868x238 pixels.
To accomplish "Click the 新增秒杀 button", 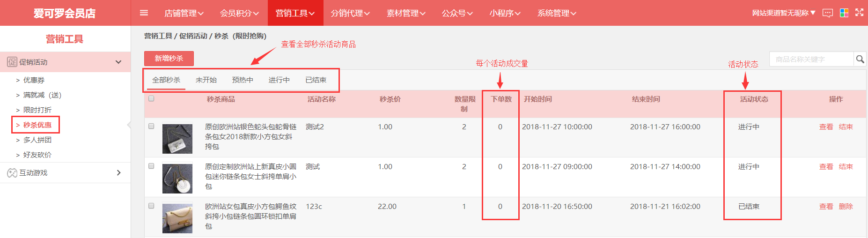I will tap(169, 59).
